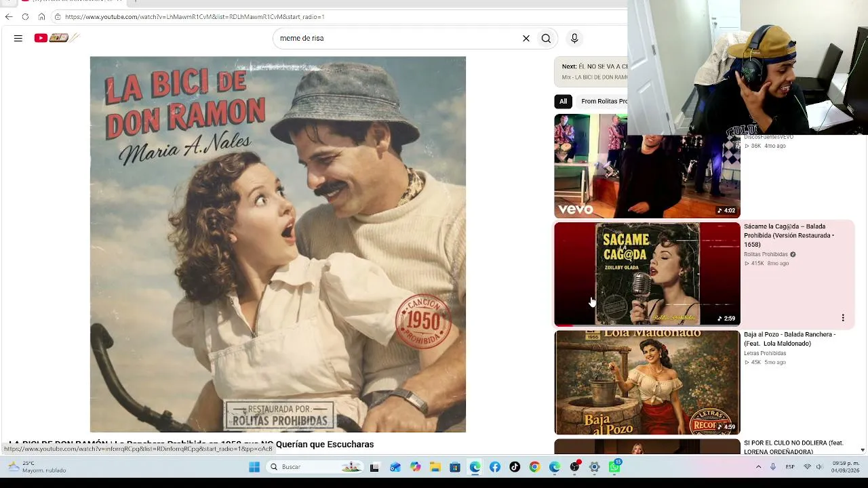Open the YouTube hamburger guide menu
Viewport: 868px width, 488px height.
(x=18, y=39)
